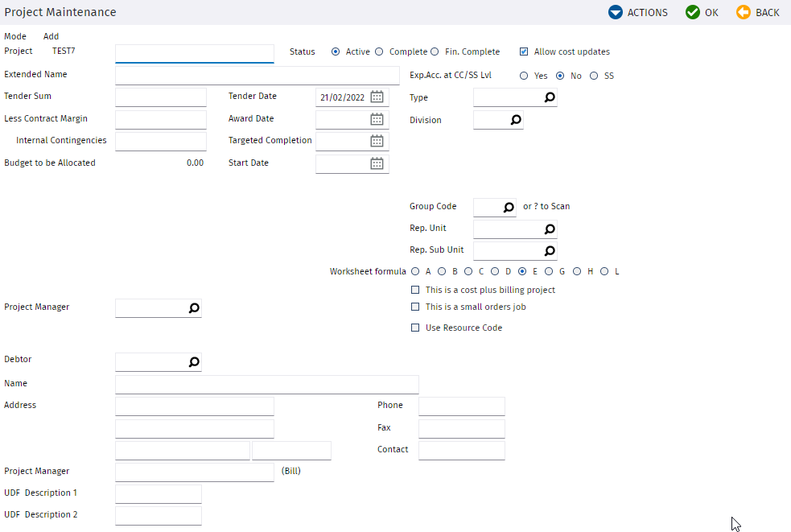Image resolution: width=791 pixels, height=532 pixels.
Task: Select worksheet formula C
Action: click(x=468, y=271)
